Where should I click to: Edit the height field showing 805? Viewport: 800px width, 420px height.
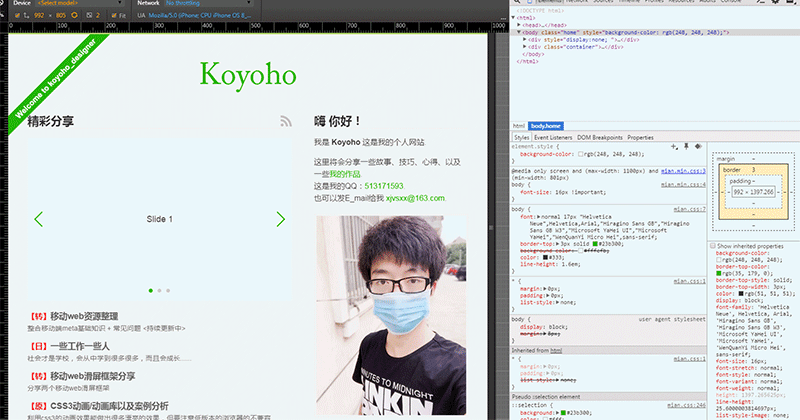coord(61,15)
